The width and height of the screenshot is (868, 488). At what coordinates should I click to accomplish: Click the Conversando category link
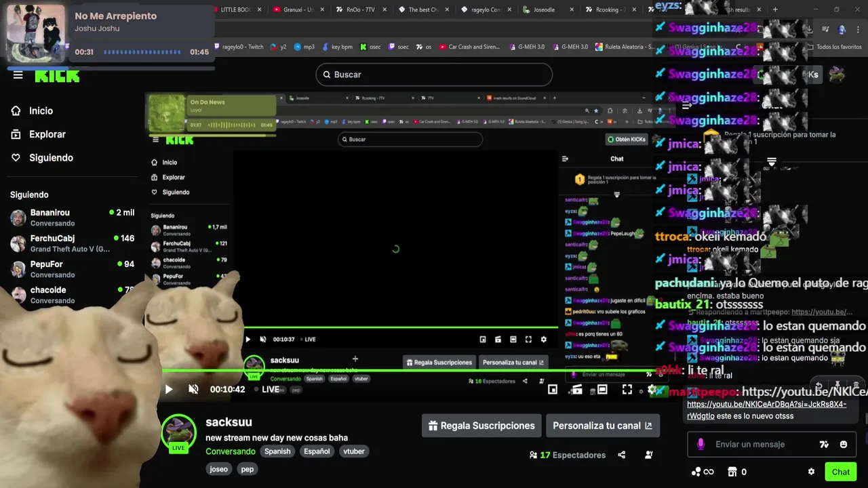point(231,451)
